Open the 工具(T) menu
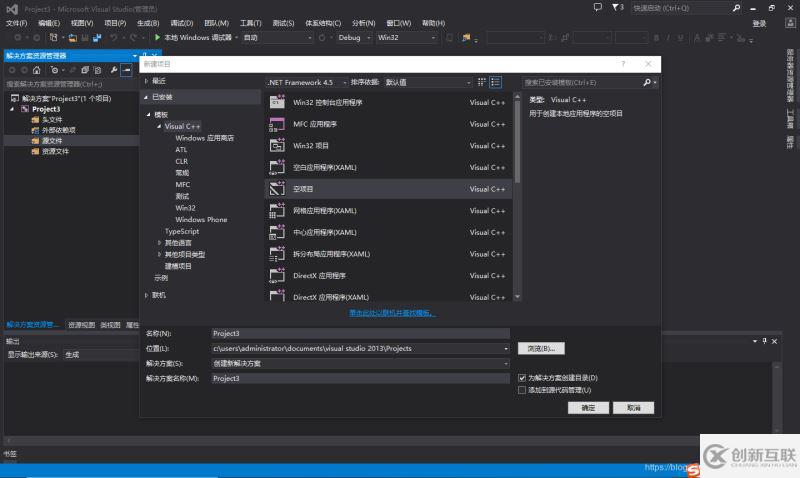800x478 pixels. point(251,23)
